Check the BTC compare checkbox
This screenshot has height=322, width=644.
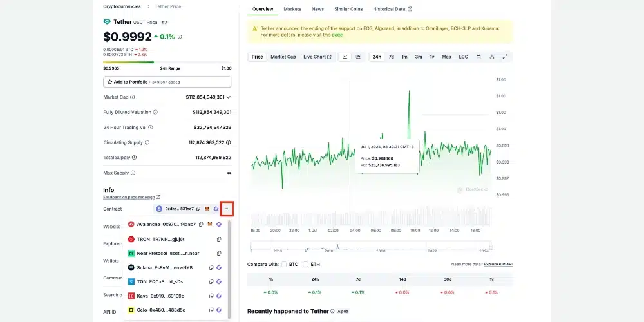pos(284,265)
